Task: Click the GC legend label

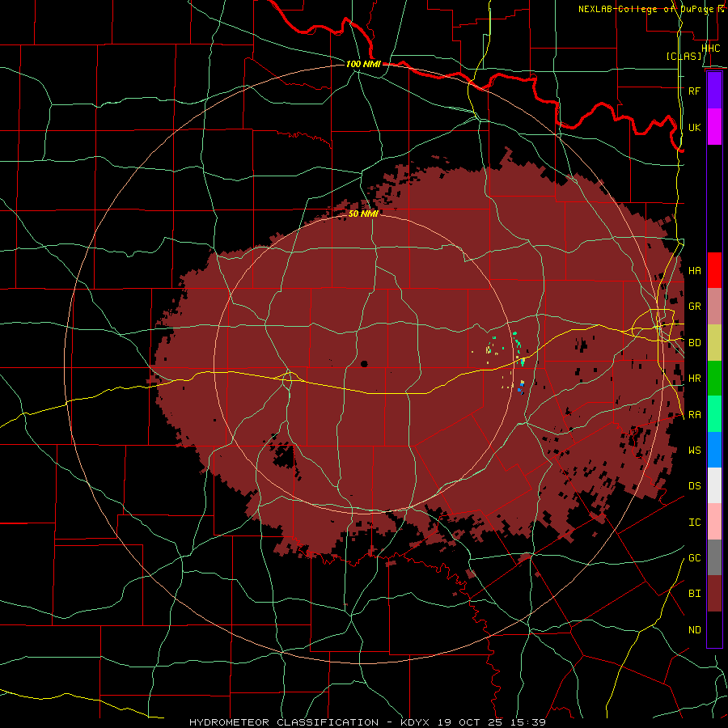Action: click(x=694, y=558)
